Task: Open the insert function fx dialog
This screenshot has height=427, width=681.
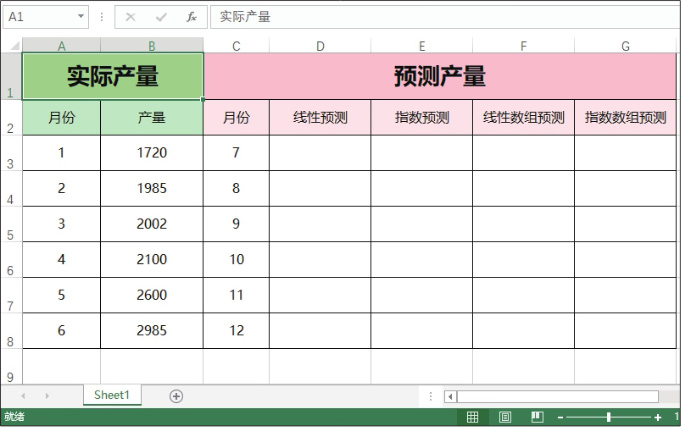Action: click(x=192, y=17)
